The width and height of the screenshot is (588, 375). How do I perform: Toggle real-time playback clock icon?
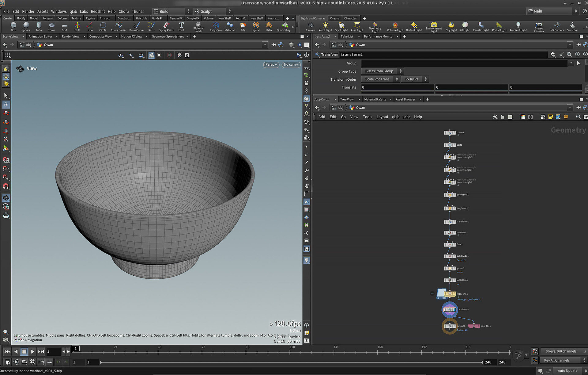click(32, 362)
